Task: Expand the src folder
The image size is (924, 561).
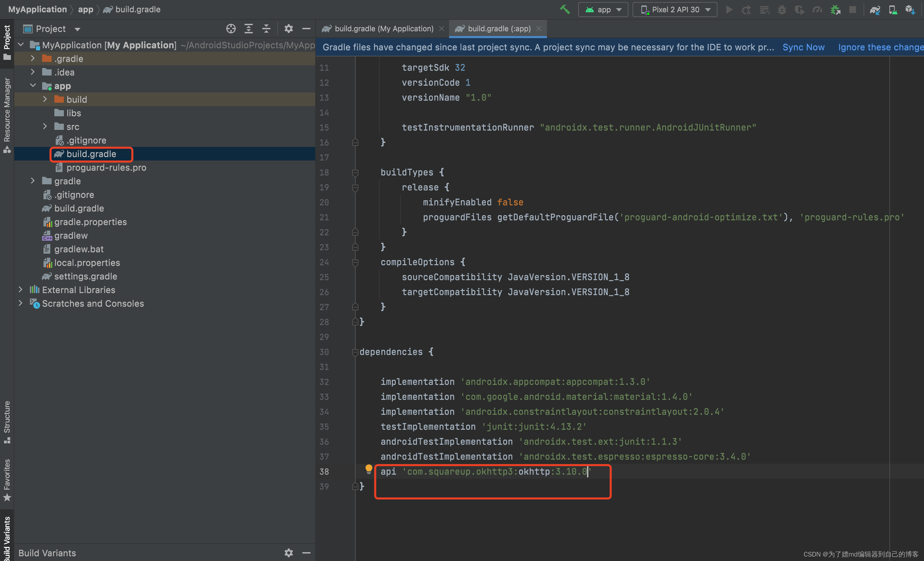Action: tap(46, 126)
